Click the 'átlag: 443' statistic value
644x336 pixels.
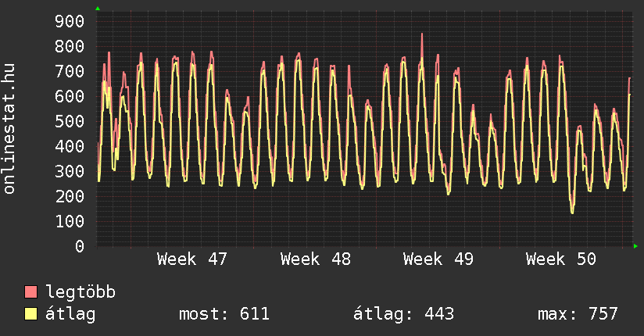[x=404, y=314]
